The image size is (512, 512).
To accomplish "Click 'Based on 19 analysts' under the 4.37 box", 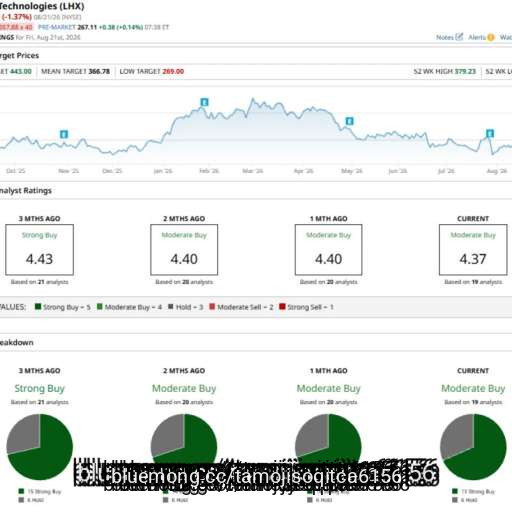I will 473,282.
